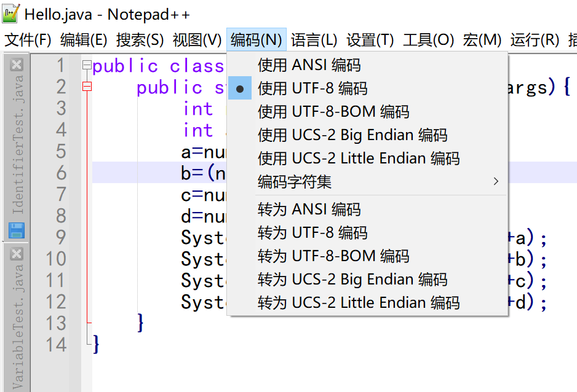Click line number 1 in the margin
Screen dimensions: 577x392
[61, 65]
